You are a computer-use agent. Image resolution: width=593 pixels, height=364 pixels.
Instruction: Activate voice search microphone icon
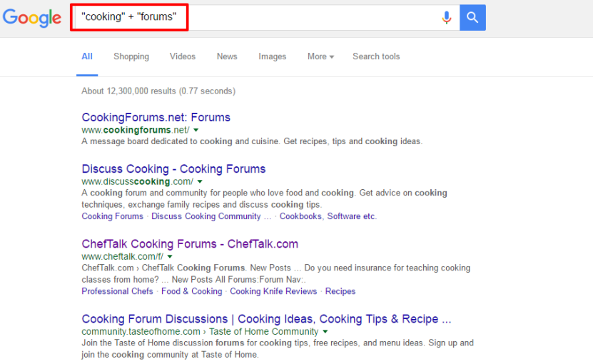[446, 17]
